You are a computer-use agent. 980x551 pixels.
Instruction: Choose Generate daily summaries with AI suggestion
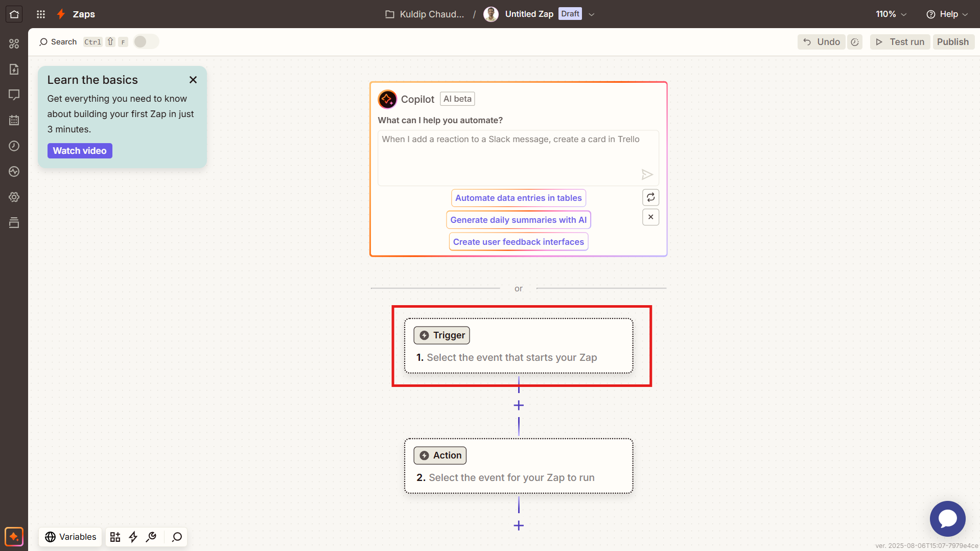[x=518, y=220]
